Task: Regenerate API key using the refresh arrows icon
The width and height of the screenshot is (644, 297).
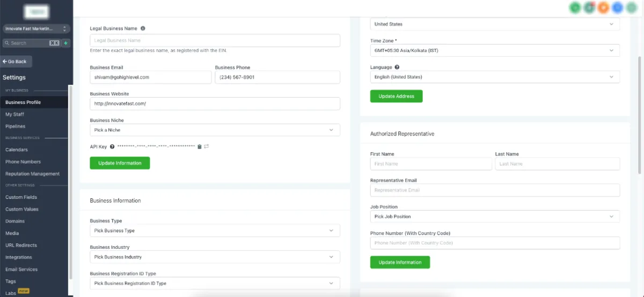Action: point(206,146)
